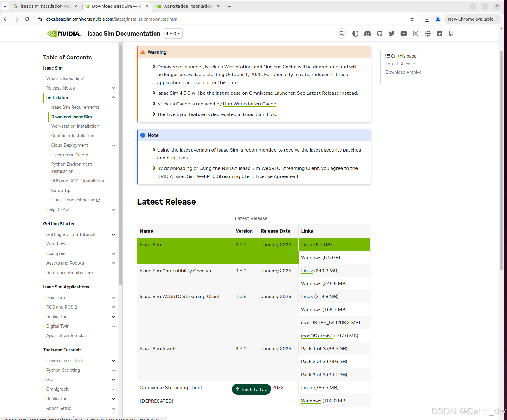Open WebRTC Streaming Client License Agreement
Viewport: 507px width, 420px height.
pos(228,176)
